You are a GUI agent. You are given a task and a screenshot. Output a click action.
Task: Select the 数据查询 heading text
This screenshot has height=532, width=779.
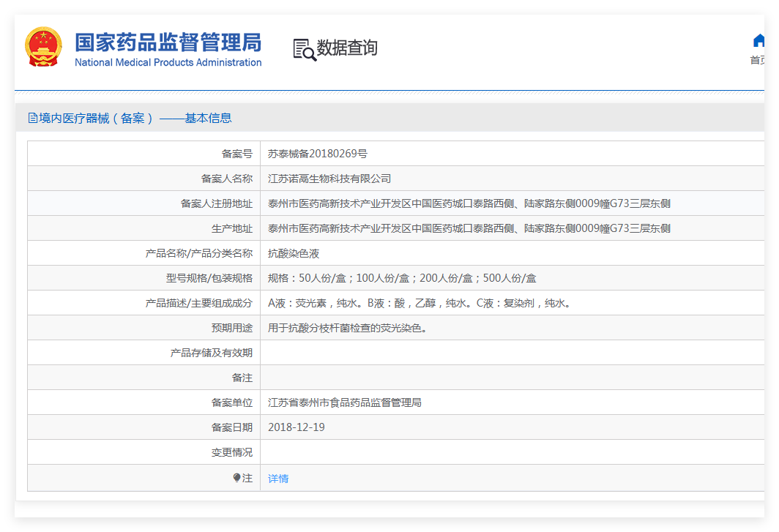click(x=347, y=48)
